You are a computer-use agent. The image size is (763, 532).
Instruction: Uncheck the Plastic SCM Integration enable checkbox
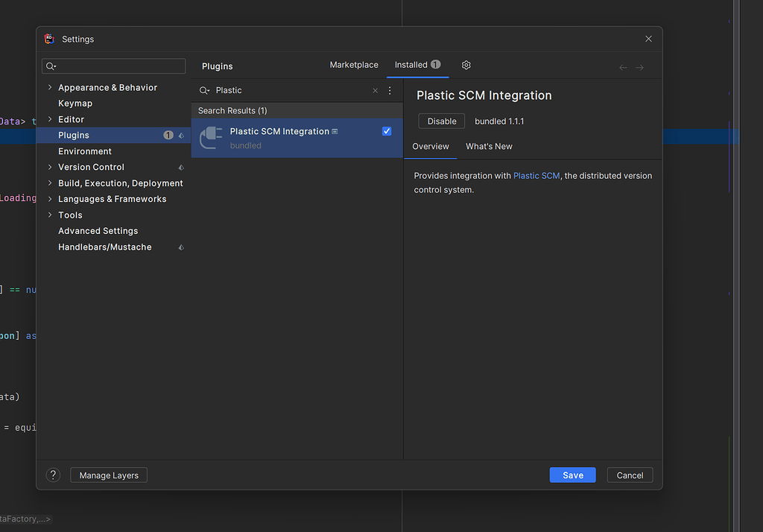[x=387, y=130]
